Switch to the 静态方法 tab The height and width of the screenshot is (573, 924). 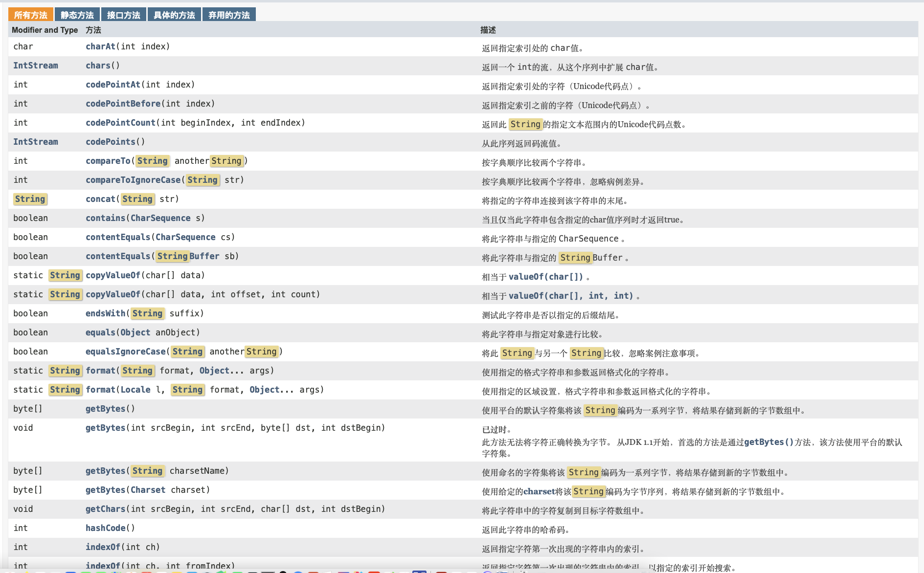coord(77,15)
